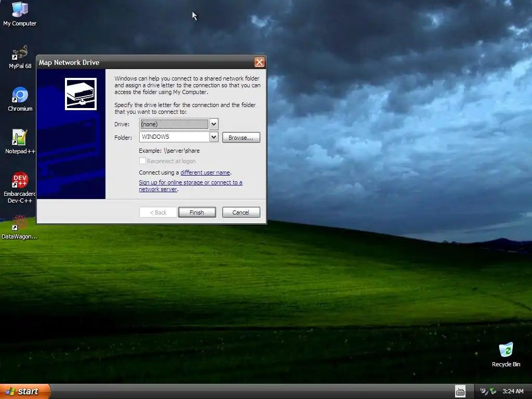Image resolution: width=532 pixels, height=399 pixels.
Task: Open the Start menu
Action: 25,391
